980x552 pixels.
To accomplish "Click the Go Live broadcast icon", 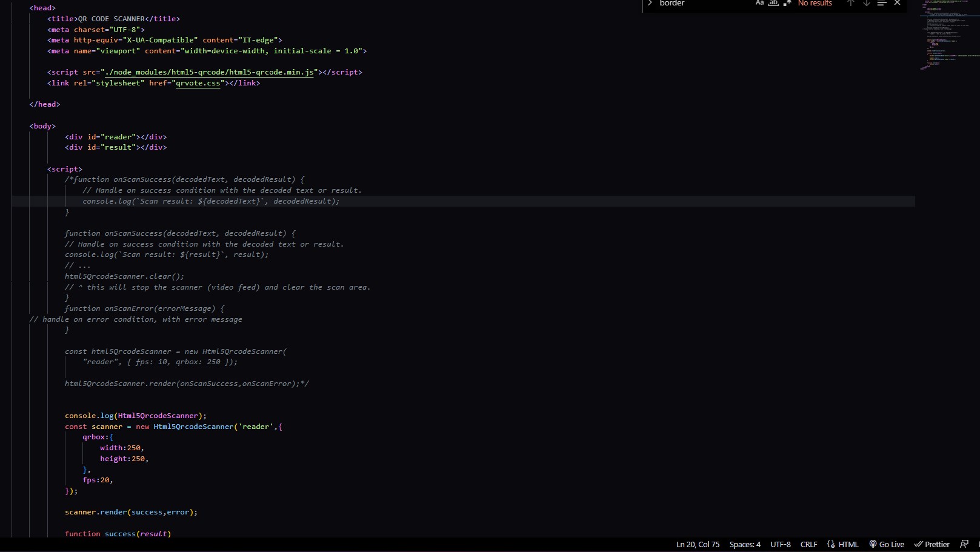I will tap(873, 544).
